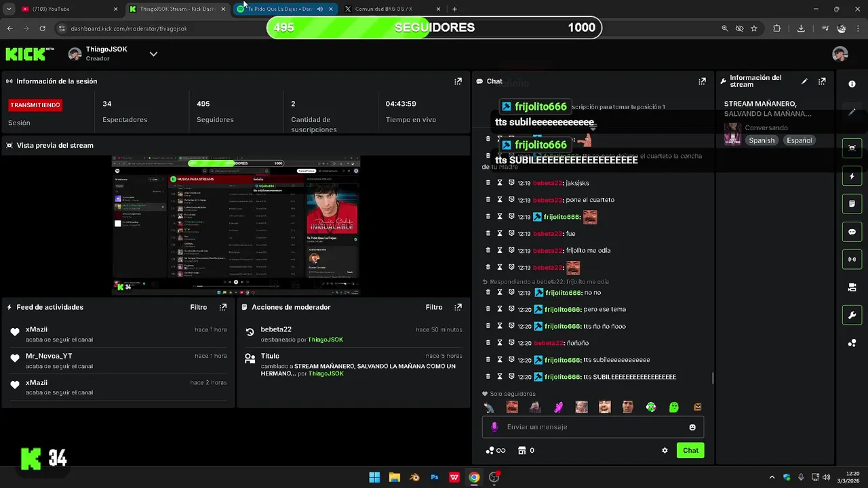Click the seguidores goal progress bar
This screenshot has width=868, height=488.
click(434, 28)
